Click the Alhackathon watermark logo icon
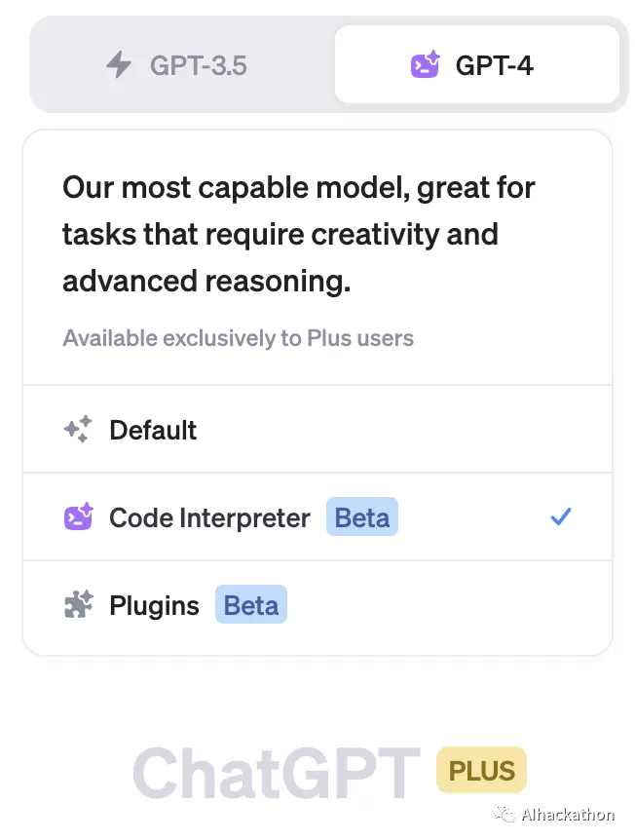The width and height of the screenshot is (635, 840). click(x=504, y=815)
